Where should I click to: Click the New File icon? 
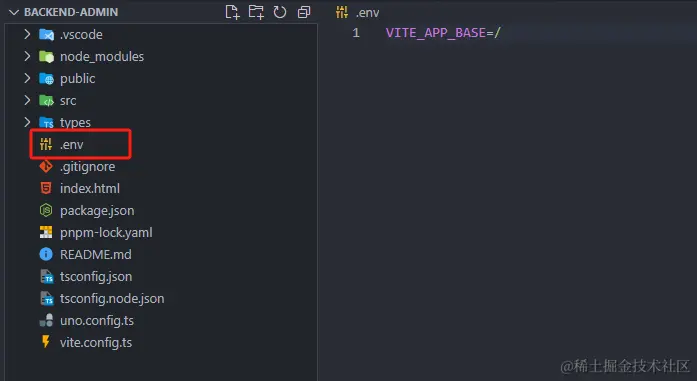tap(232, 12)
